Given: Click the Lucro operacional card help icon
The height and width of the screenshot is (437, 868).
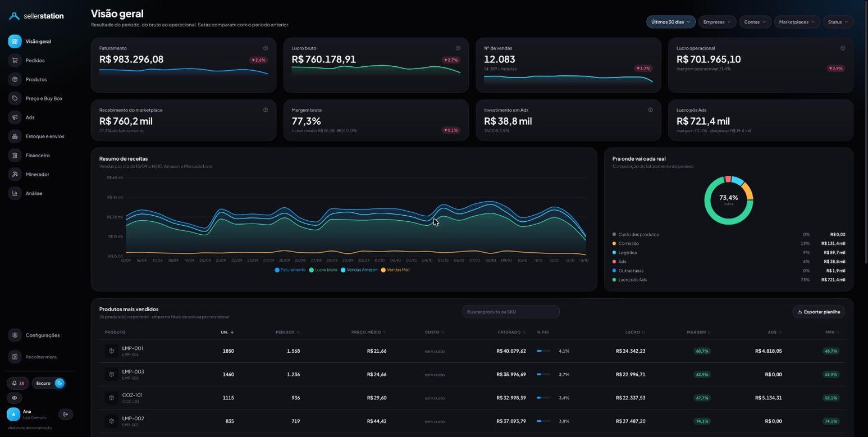Looking at the screenshot, I should tap(843, 48).
